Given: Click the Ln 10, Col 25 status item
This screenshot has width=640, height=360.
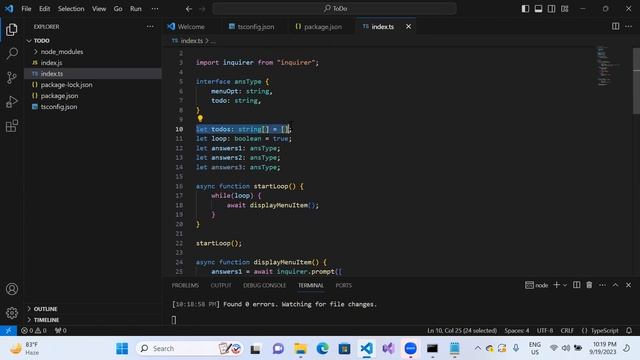Looking at the screenshot, I should [462, 331].
